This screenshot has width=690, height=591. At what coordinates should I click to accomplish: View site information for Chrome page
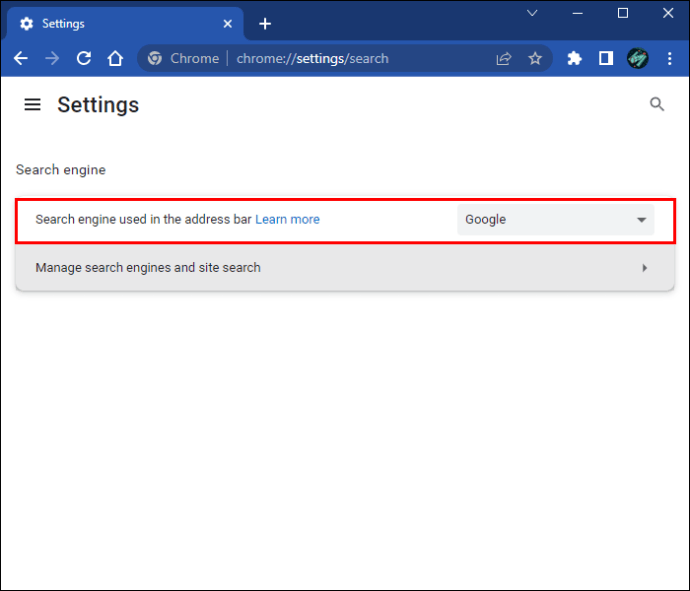coord(155,59)
